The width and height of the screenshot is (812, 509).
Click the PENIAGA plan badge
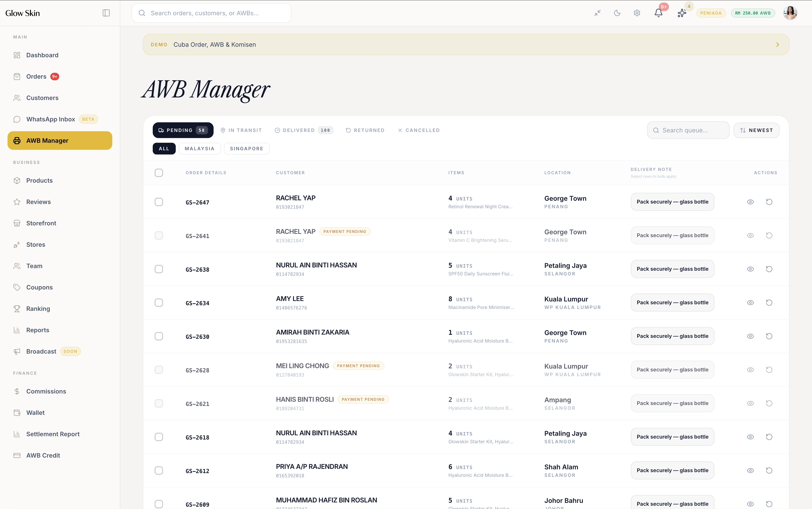tap(711, 13)
